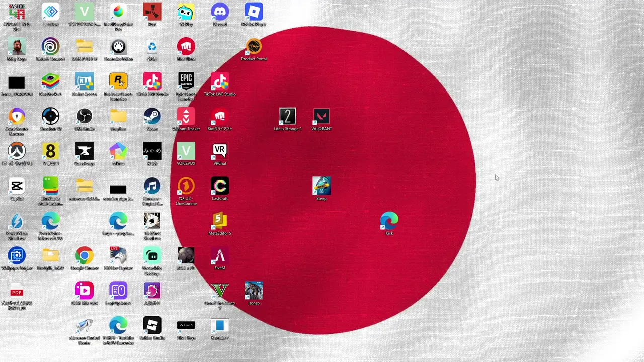
Task: Launch Wallpaper Engine icon
Action: [x=17, y=256]
